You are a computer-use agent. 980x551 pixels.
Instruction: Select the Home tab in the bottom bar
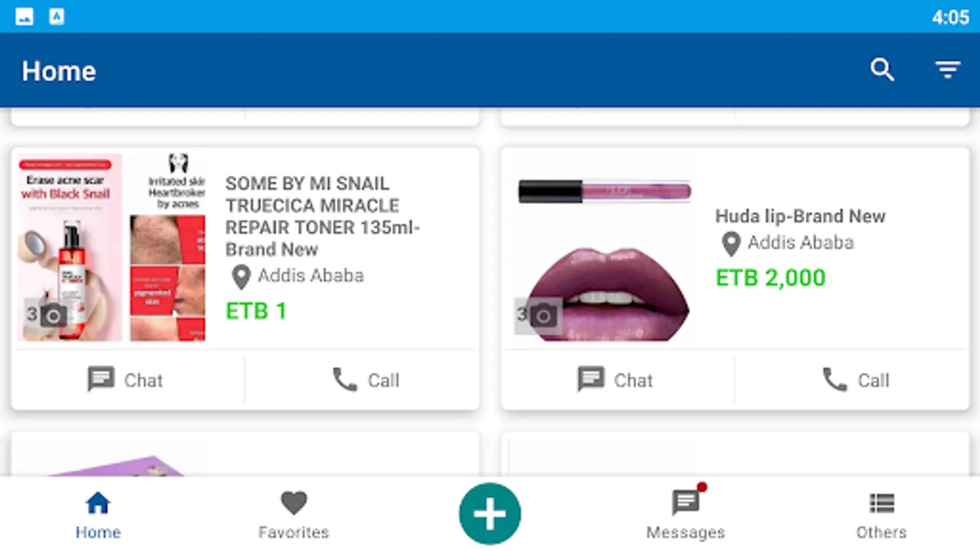(98, 515)
